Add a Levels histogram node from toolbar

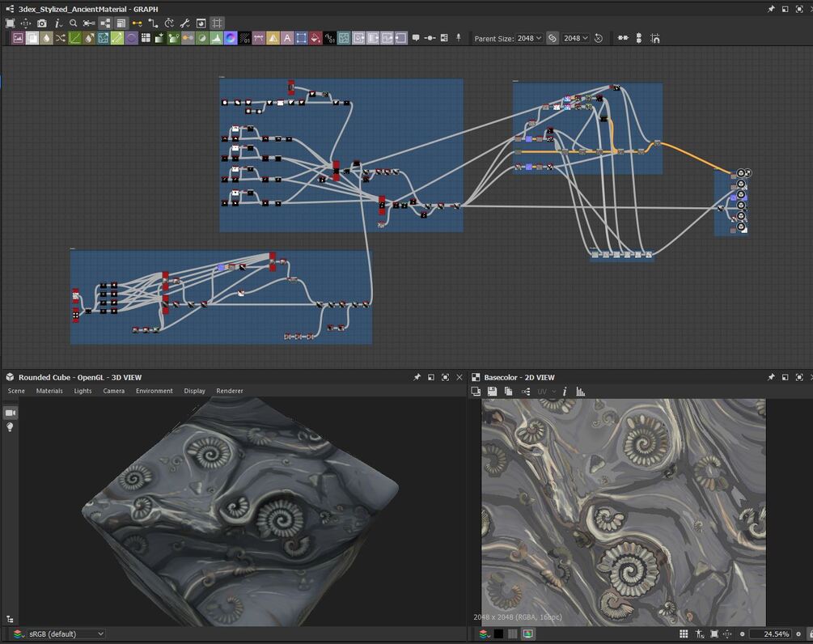coord(216,38)
